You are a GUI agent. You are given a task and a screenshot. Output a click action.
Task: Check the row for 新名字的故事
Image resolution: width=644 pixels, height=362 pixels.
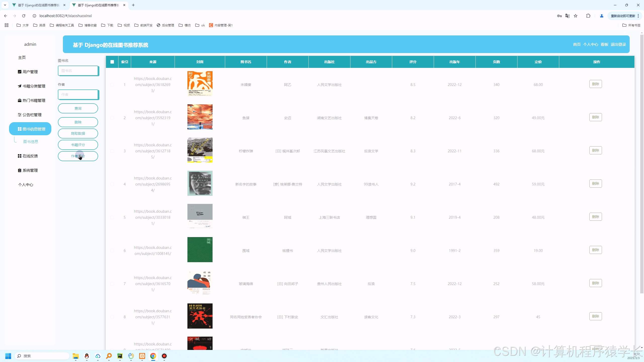click(112, 184)
